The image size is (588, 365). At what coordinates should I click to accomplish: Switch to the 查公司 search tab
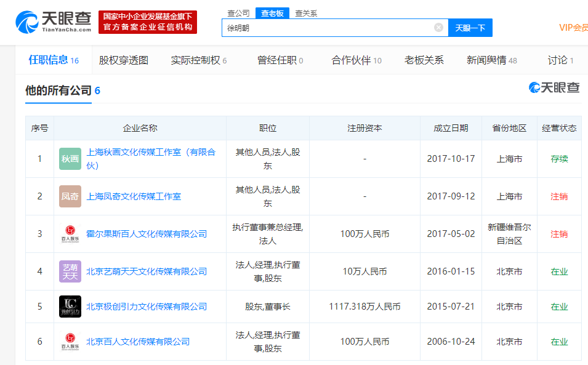tap(239, 12)
